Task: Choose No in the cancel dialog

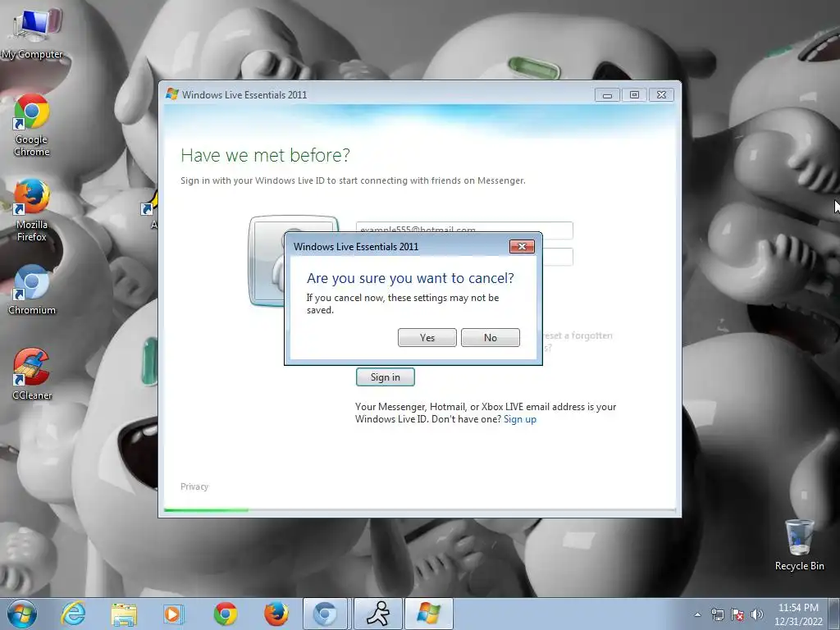Action: click(x=491, y=337)
